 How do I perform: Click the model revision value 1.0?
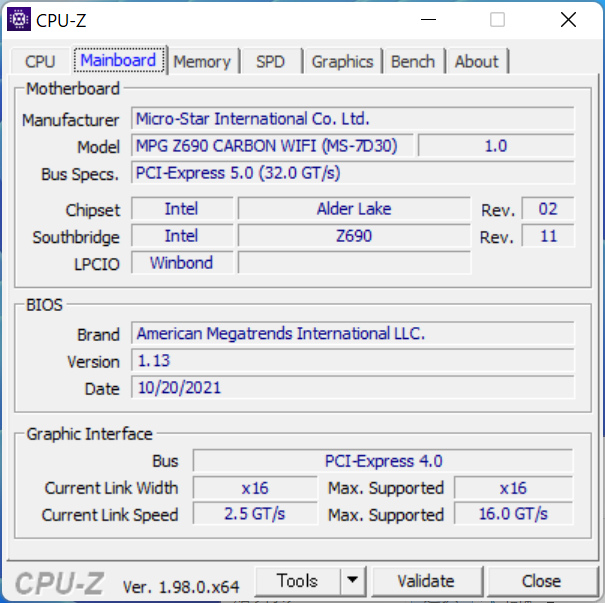point(496,146)
